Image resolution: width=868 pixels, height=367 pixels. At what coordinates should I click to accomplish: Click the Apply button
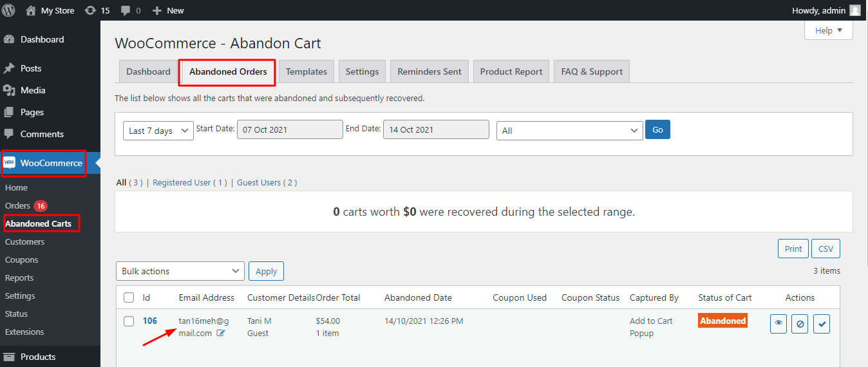266,271
